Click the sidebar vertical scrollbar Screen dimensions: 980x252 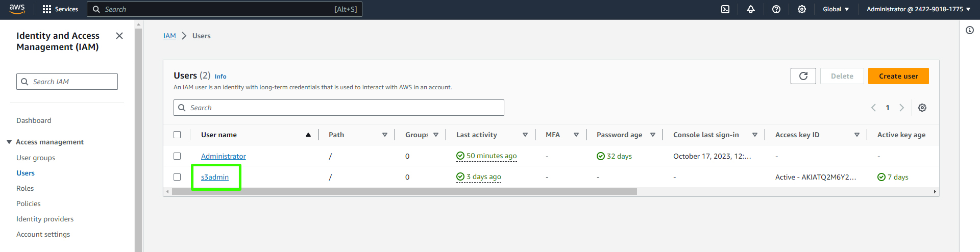138,139
